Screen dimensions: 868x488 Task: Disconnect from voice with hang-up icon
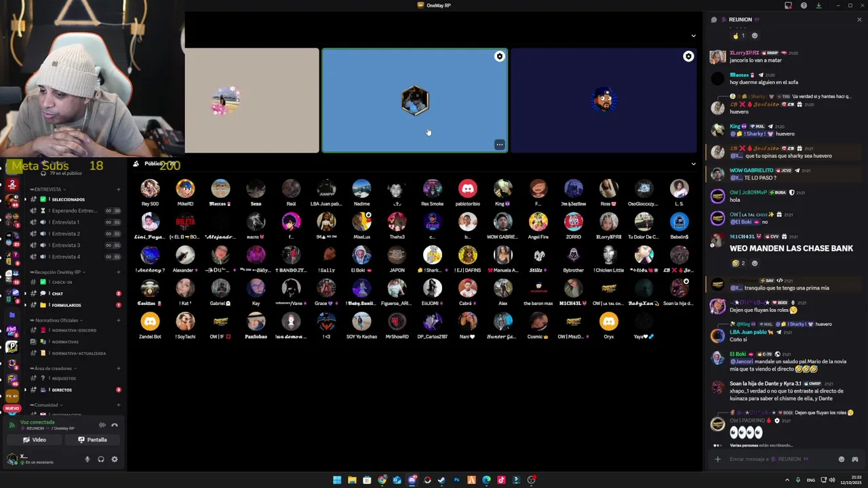click(x=115, y=425)
